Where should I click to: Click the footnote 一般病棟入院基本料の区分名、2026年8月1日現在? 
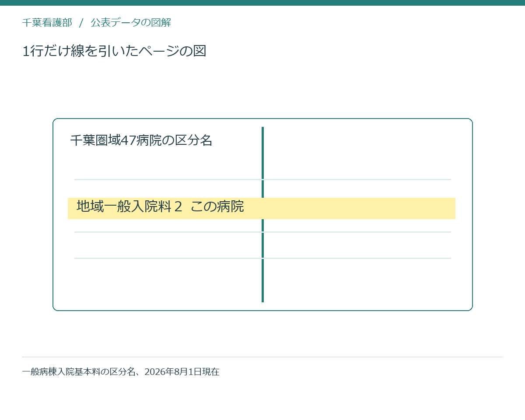[121, 372]
